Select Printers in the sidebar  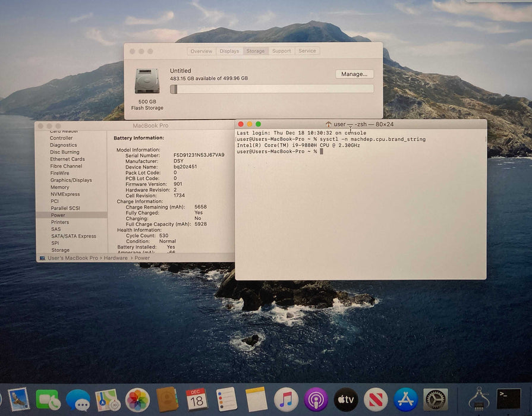(60, 222)
